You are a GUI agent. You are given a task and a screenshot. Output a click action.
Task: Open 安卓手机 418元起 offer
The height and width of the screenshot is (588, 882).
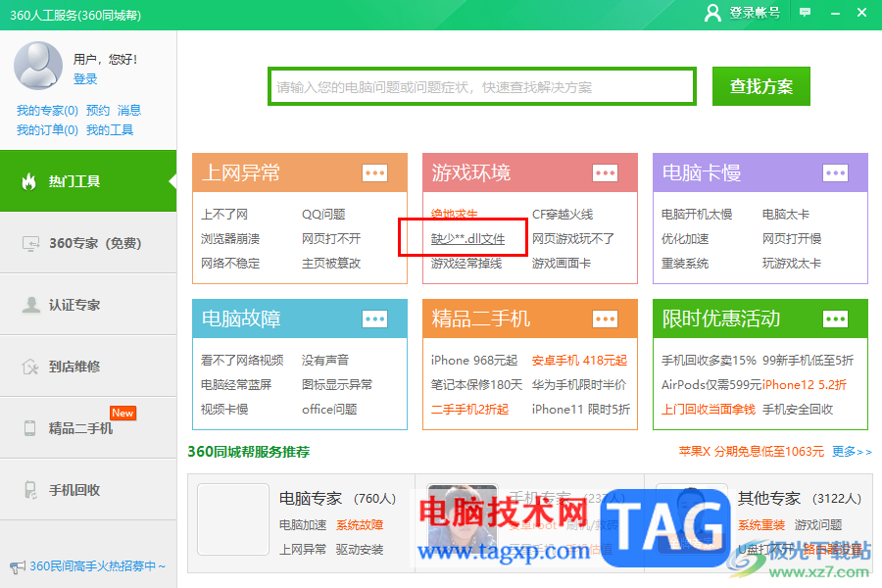coord(579,360)
